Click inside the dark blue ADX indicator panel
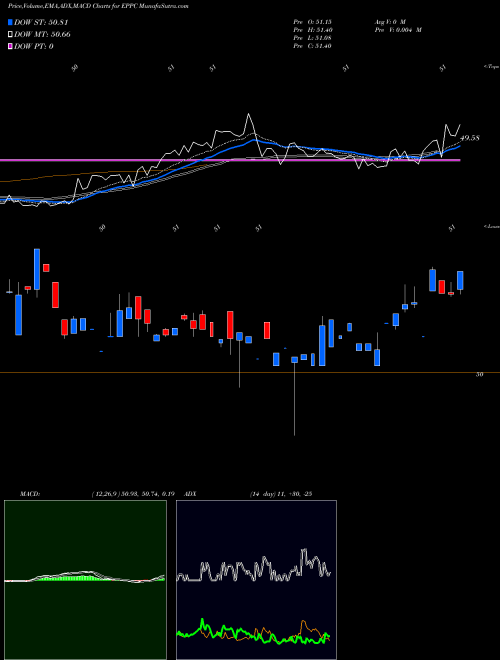Viewport: 500px width, 660px height. [x=256, y=580]
